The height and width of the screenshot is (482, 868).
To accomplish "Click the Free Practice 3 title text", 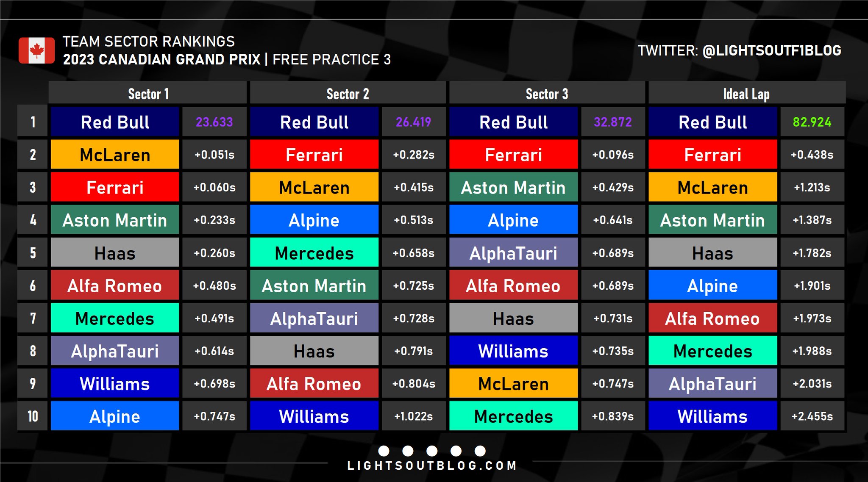I will coord(331,59).
